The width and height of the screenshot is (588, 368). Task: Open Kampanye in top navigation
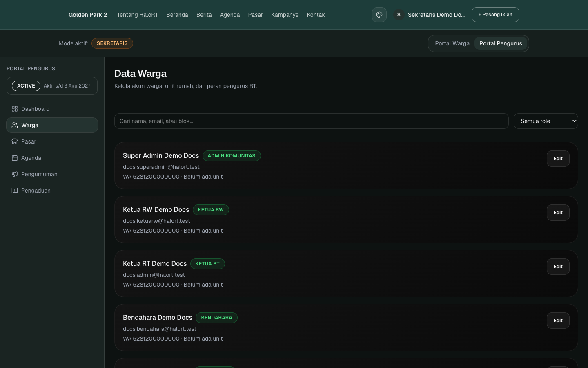pos(285,15)
